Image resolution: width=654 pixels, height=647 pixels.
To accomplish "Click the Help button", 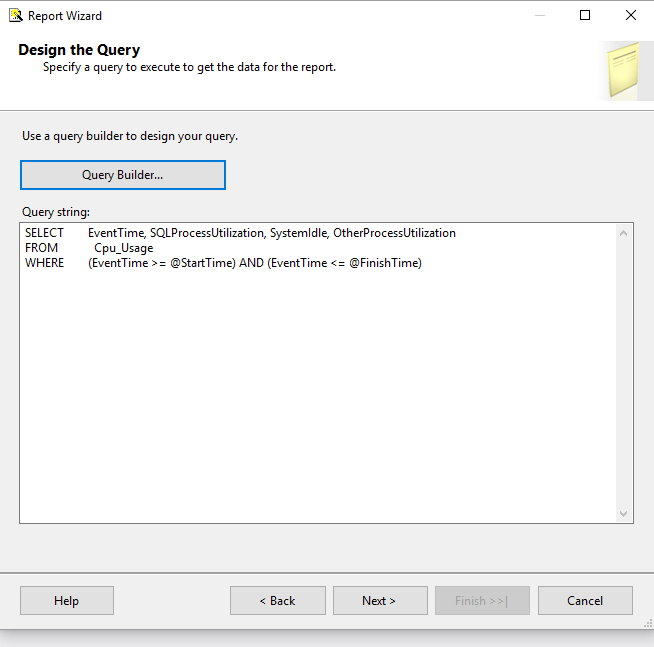I will (x=67, y=601).
